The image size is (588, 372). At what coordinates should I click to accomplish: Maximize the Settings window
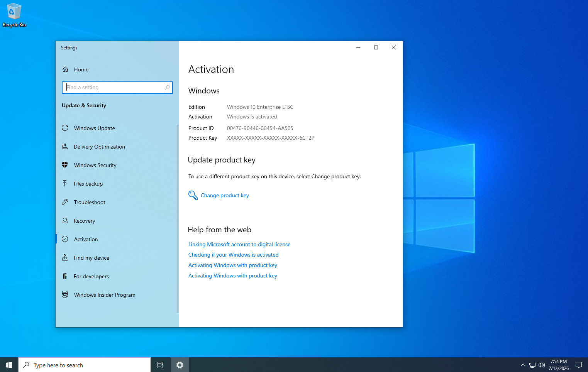[x=376, y=47]
